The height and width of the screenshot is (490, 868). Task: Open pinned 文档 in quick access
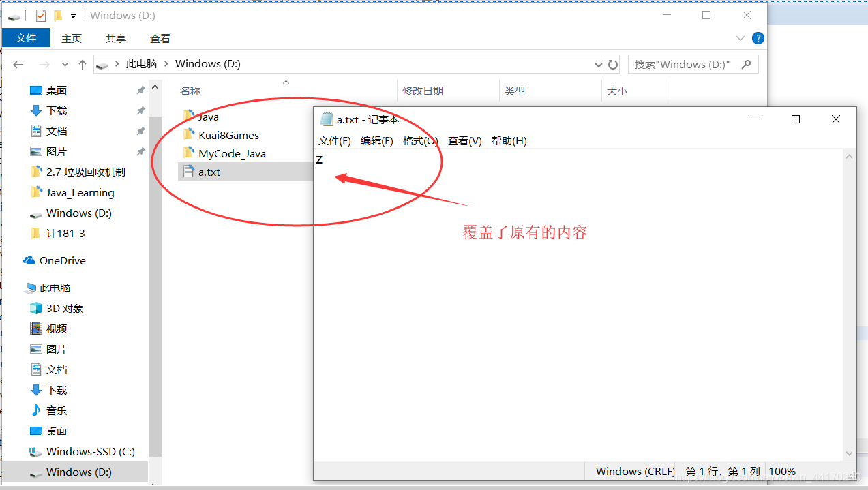coord(56,131)
